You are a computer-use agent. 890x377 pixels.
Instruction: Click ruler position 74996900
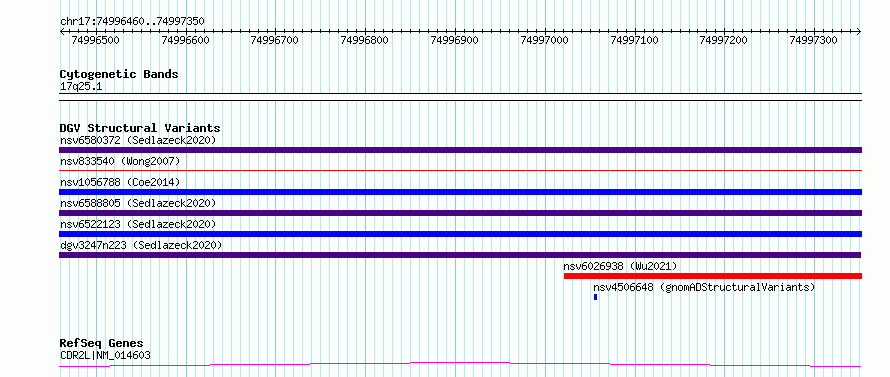tap(455, 40)
